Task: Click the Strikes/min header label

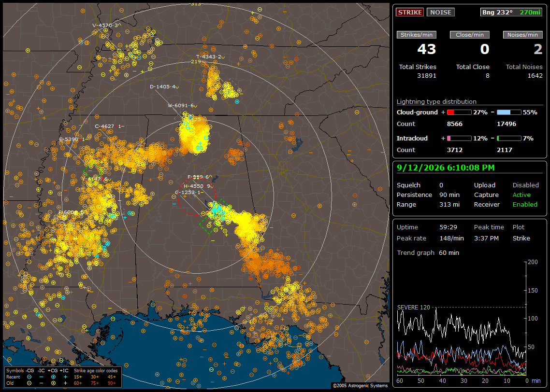Action: (x=417, y=35)
